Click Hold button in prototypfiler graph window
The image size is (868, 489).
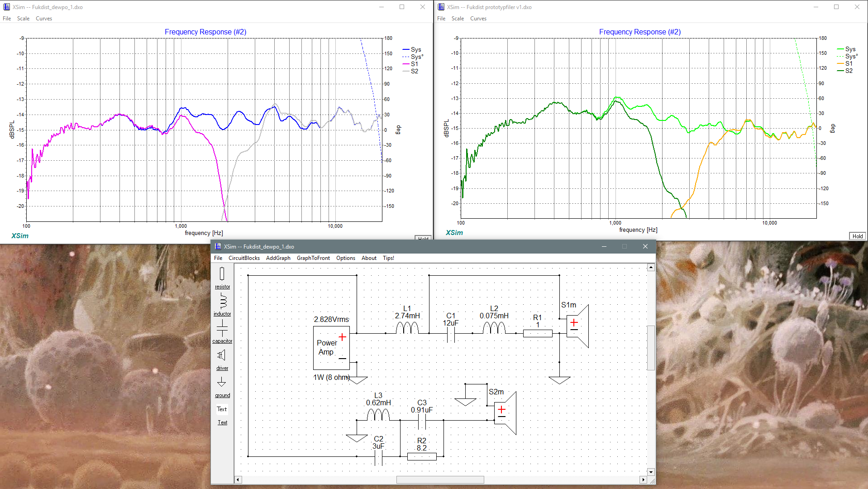click(858, 236)
